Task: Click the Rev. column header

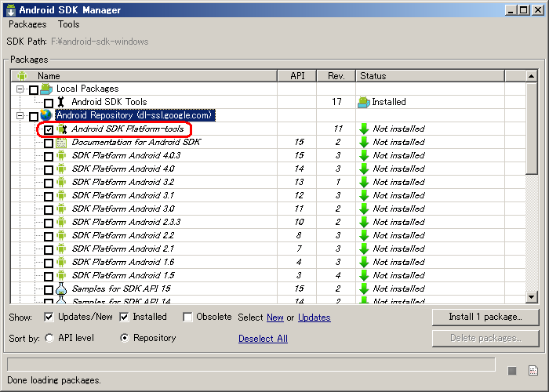Action: pos(336,76)
